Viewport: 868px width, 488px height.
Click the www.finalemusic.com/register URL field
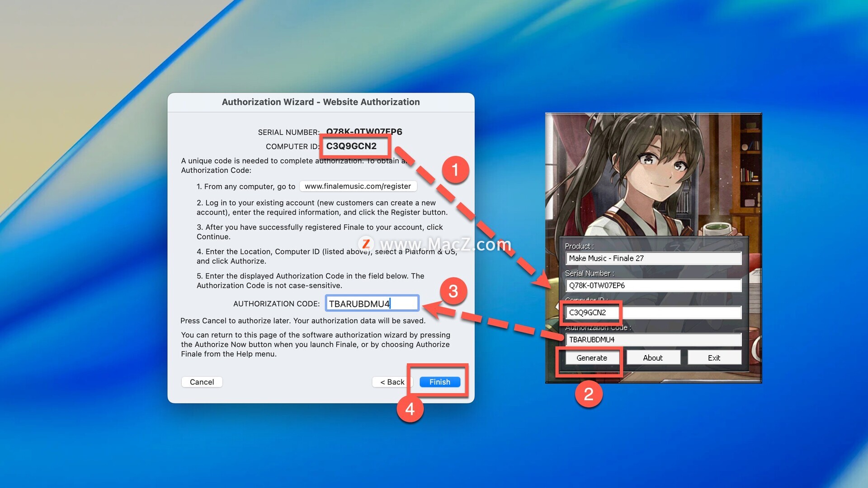(358, 186)
